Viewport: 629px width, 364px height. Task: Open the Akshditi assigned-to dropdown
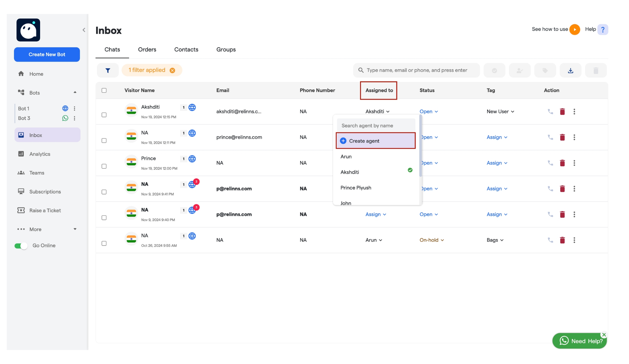tap(378, 112)
